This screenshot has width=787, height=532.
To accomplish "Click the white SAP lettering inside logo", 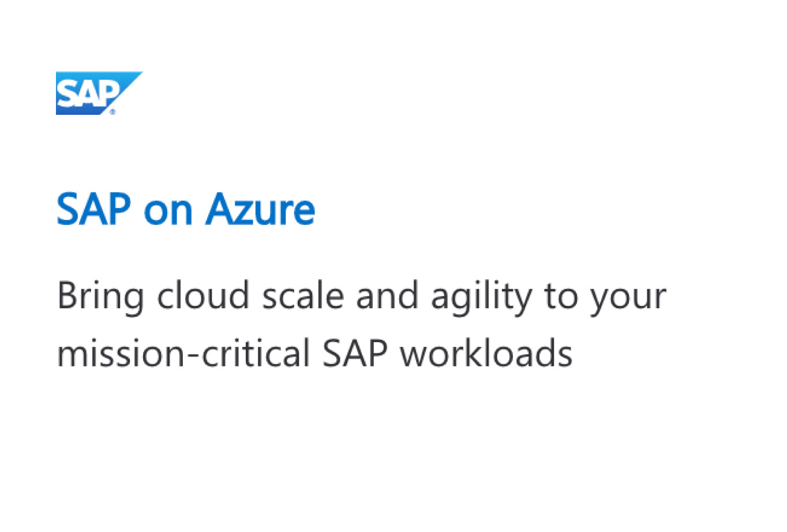I will [x=89, y=93].
